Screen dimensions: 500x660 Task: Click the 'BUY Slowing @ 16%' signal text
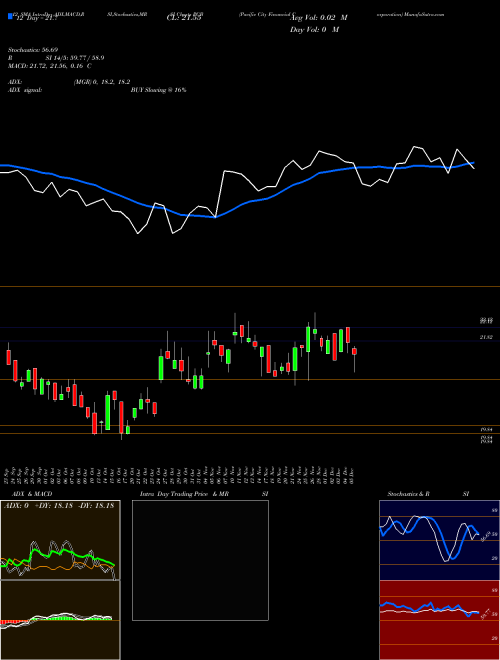[159, 90]
